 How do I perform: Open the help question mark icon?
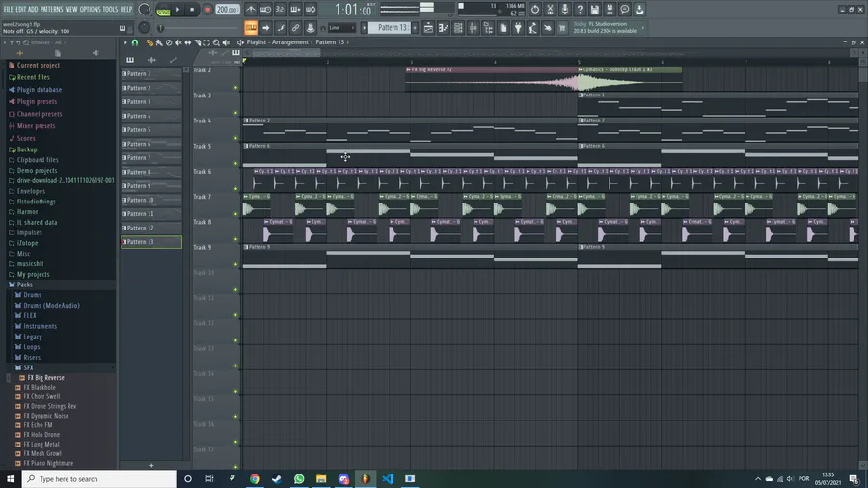(x=580, y=10)
